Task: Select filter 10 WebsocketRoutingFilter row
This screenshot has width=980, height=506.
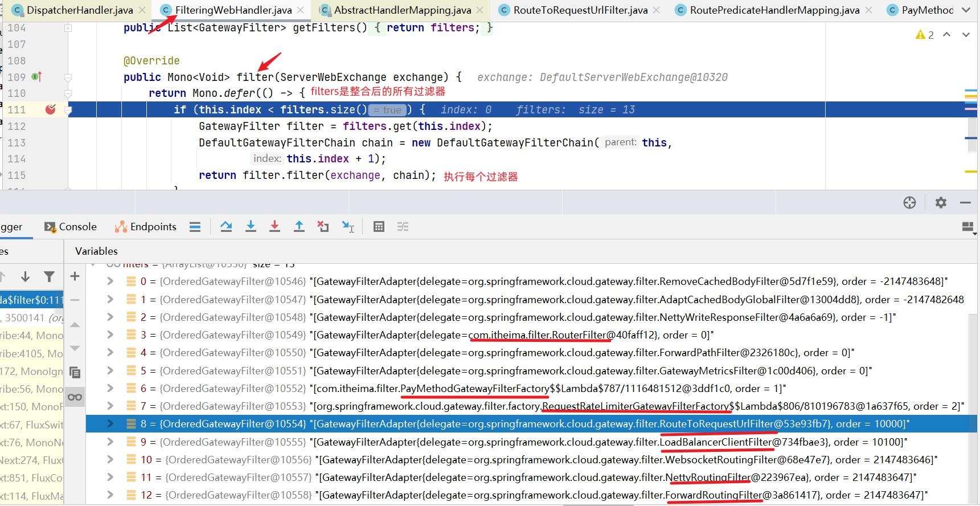Action: click(x=527, y=459)
